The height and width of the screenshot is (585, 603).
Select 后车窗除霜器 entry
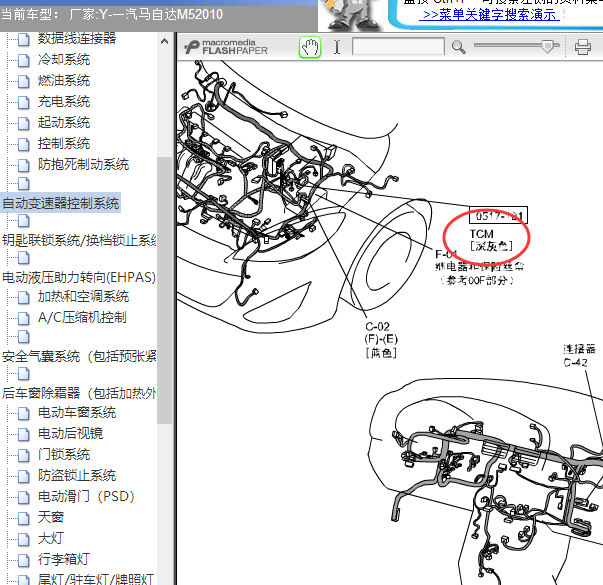pos(79,393)
